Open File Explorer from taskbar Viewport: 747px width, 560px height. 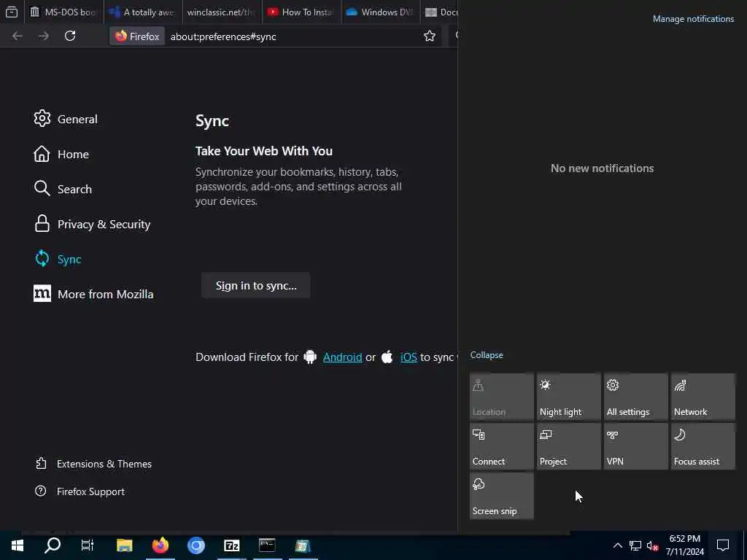[124, 545]
